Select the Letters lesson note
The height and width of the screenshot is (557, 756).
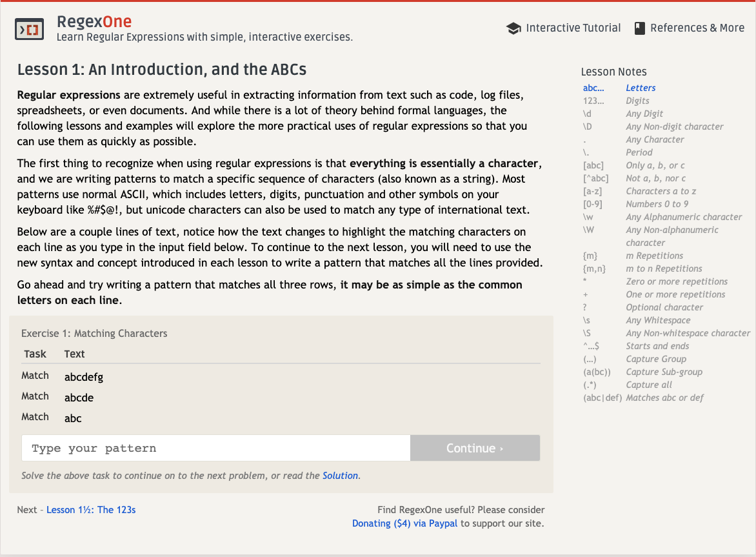(641, 88)
